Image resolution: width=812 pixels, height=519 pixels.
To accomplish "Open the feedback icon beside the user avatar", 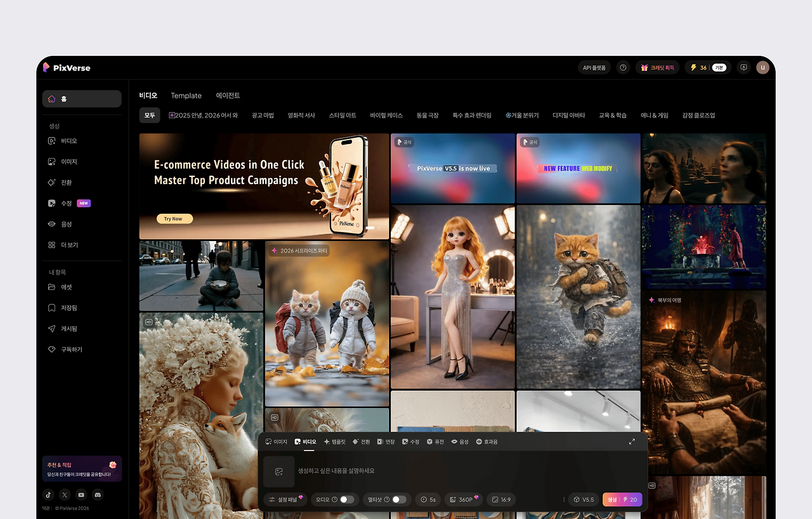I will point(743,67).
